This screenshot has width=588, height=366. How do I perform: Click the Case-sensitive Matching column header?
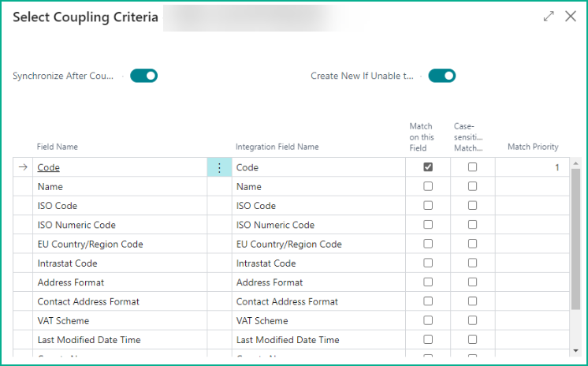pyautogui.click(x=468, y=137)
